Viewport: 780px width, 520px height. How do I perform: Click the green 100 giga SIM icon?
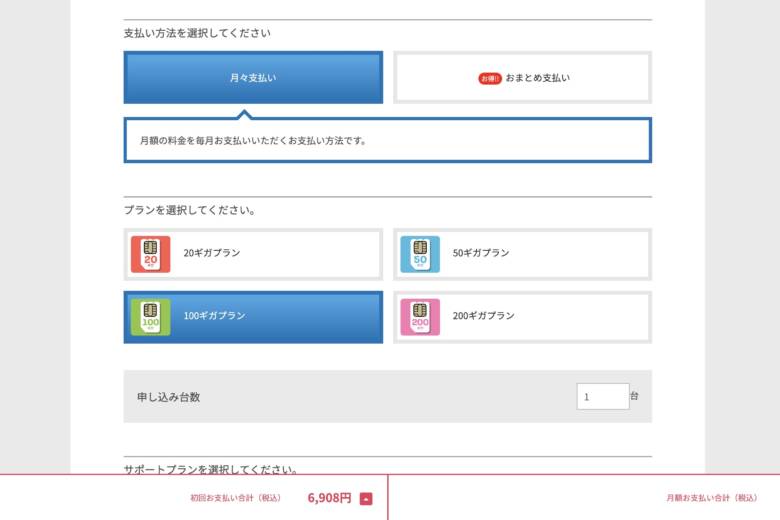[x=151, y=317]
